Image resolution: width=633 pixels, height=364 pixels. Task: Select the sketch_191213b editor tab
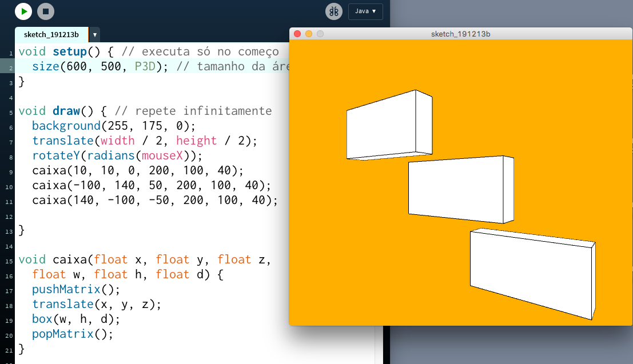tap(51, 34)
